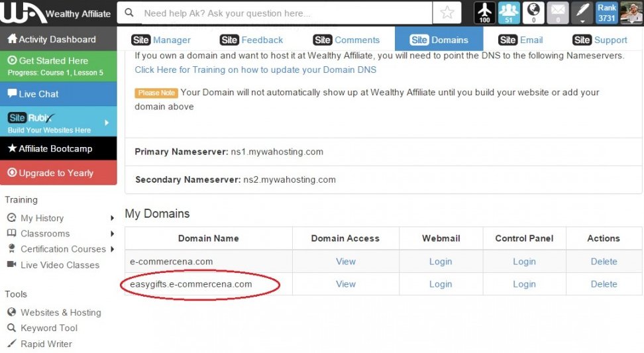644x353 pixels.
Task: Expand the Classrooms arrow
Action: click(112, 234)
